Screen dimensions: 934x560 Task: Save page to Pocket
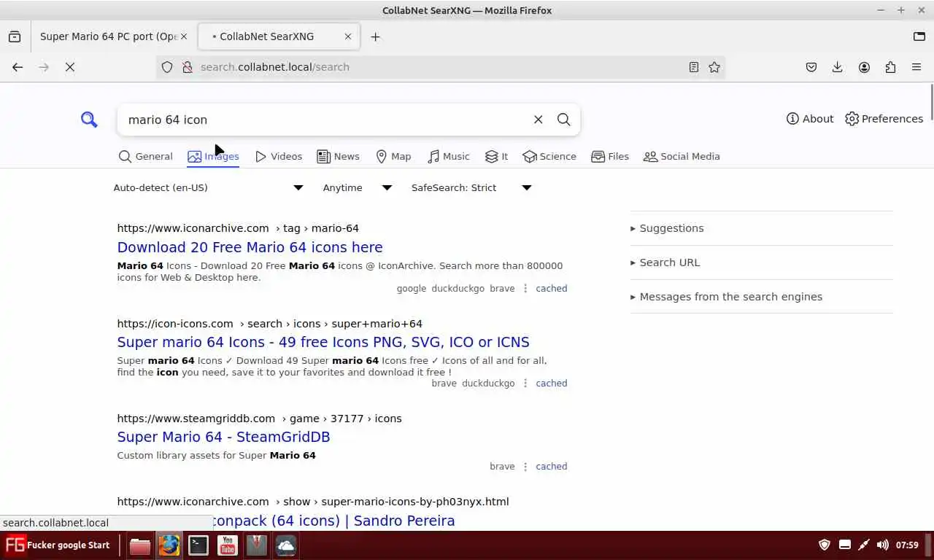click(811, 67)
